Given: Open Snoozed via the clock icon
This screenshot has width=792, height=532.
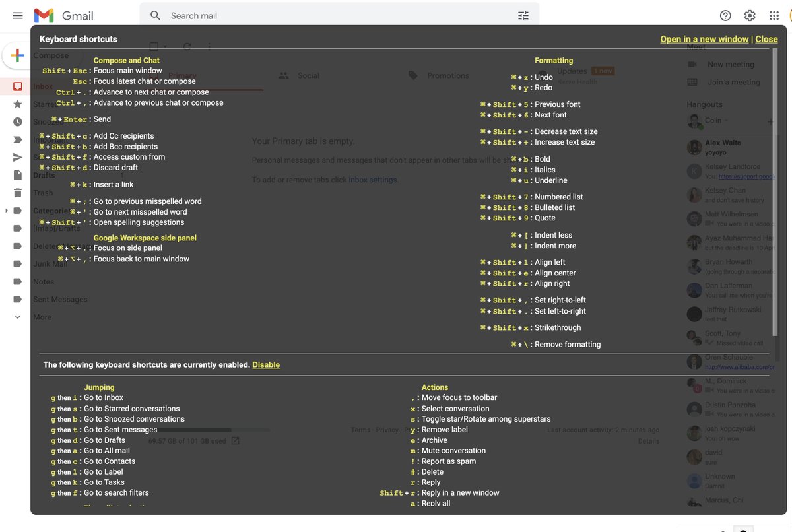Looking at the screenshot, I should pos(18,122).
